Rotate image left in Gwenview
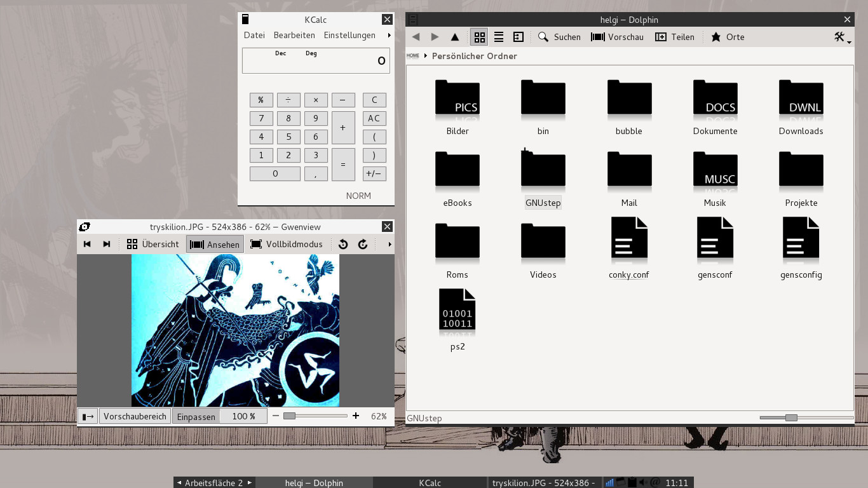Viewport: 868px width, 488px height. click(343, 244)
